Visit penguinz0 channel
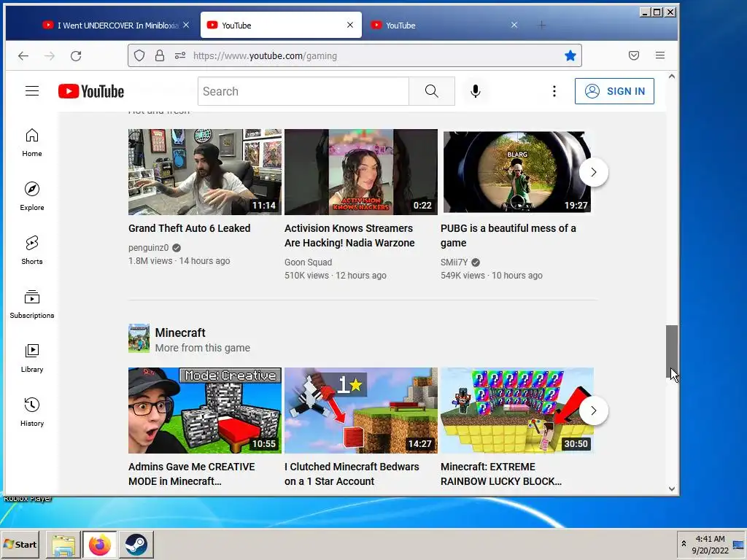 tap(148, 248)
